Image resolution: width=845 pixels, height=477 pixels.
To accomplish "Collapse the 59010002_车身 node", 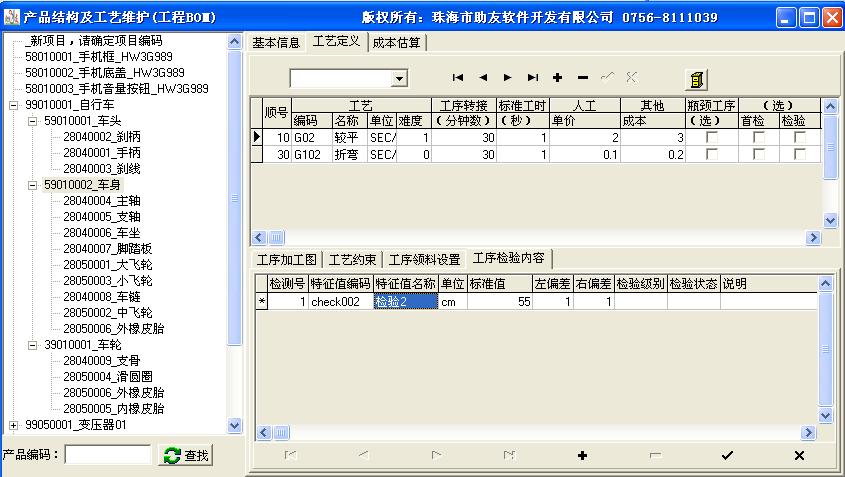I will [x=32, y=185].
